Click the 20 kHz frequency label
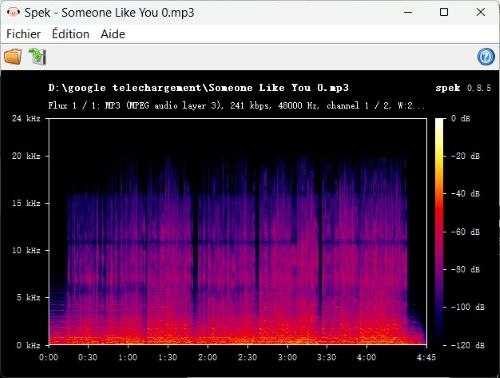 (x=26, y=156)
